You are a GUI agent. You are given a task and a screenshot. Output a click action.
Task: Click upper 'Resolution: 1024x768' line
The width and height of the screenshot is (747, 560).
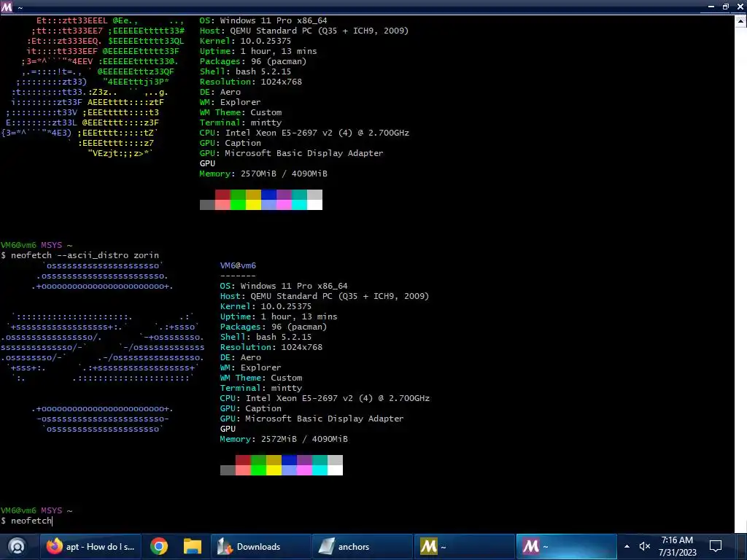click(251, 82)
